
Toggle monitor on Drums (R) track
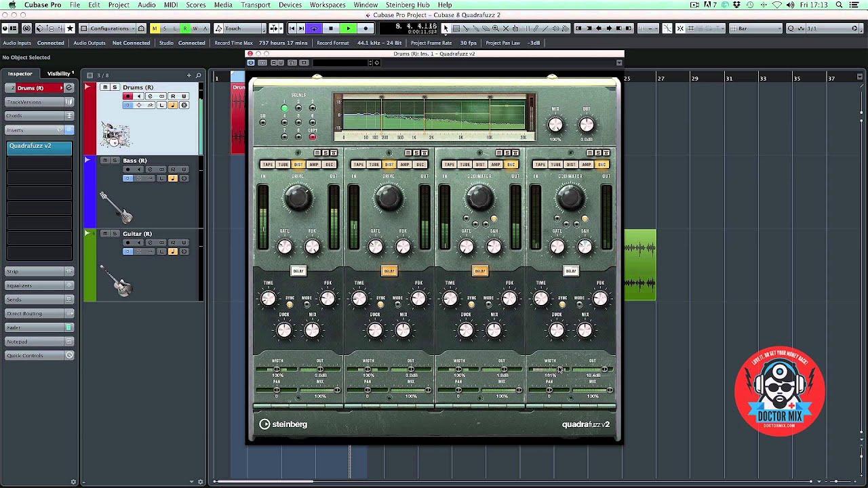[x=139, y=96]
